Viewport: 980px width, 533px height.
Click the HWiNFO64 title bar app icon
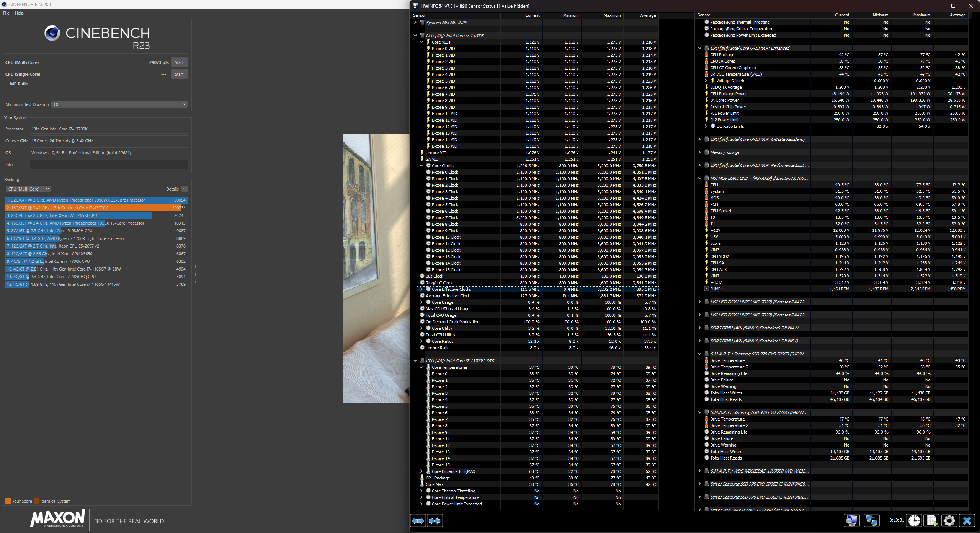pos(415,6)
